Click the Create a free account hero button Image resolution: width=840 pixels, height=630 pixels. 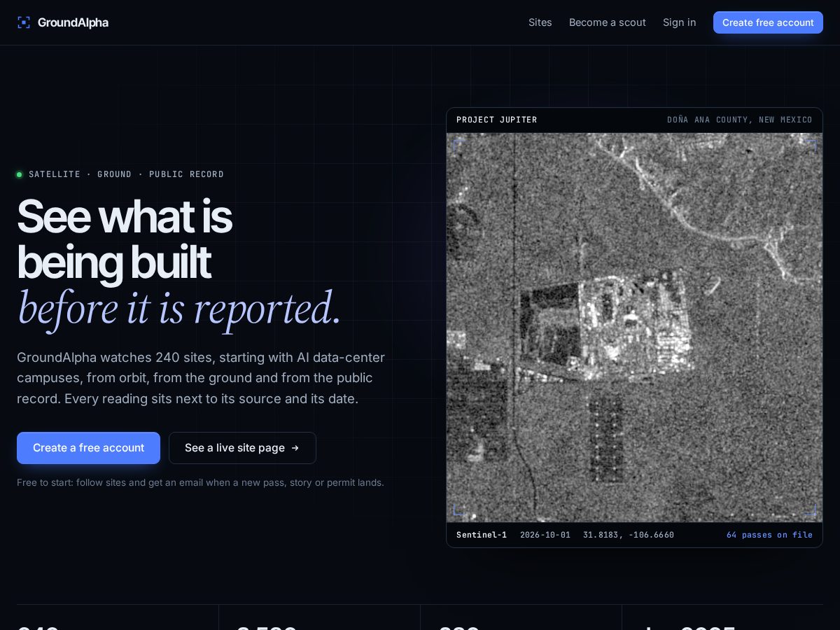coord(88,448)
